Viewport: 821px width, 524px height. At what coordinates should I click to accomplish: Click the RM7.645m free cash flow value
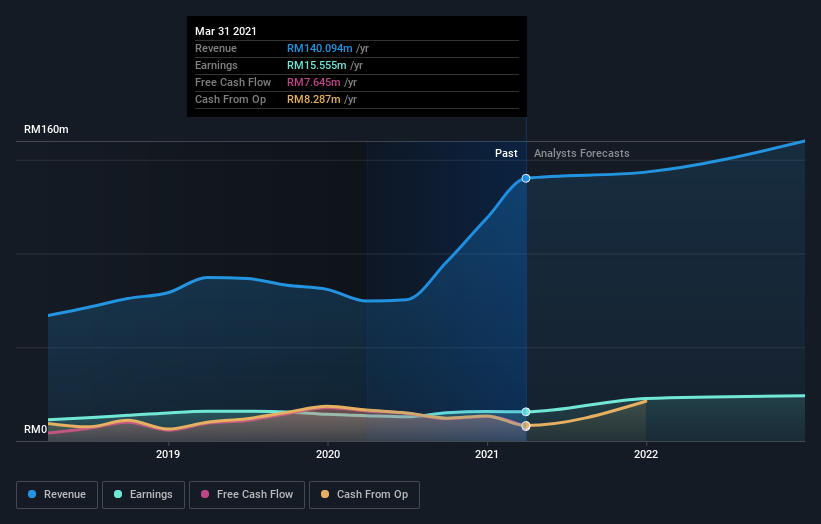pos(314,82)
